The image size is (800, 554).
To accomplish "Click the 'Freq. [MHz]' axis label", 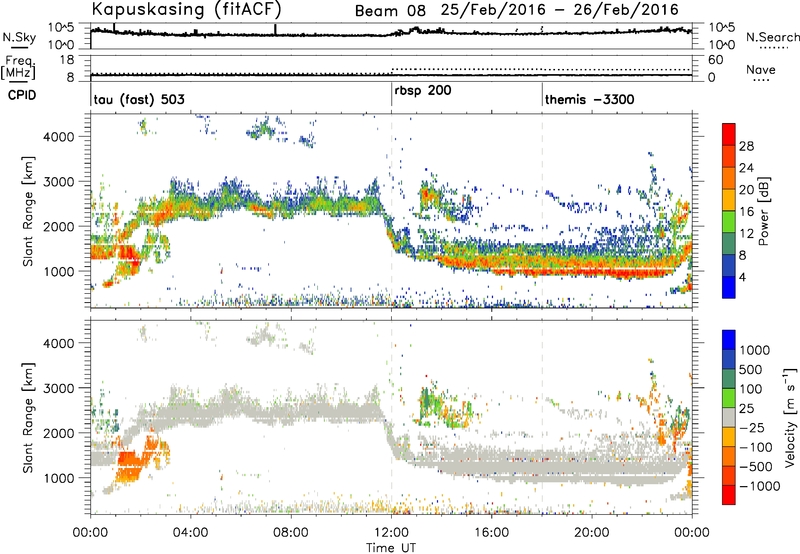I will 18,68.
